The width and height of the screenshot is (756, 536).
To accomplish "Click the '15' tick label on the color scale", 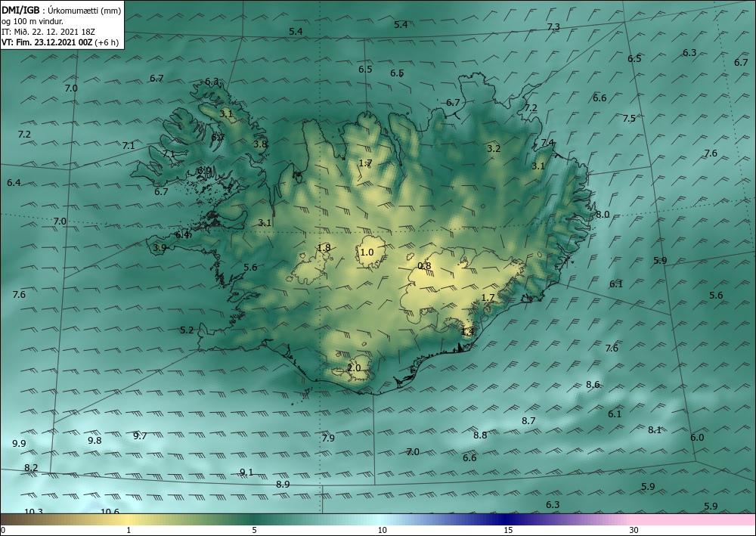I will [x=508, y=531].
